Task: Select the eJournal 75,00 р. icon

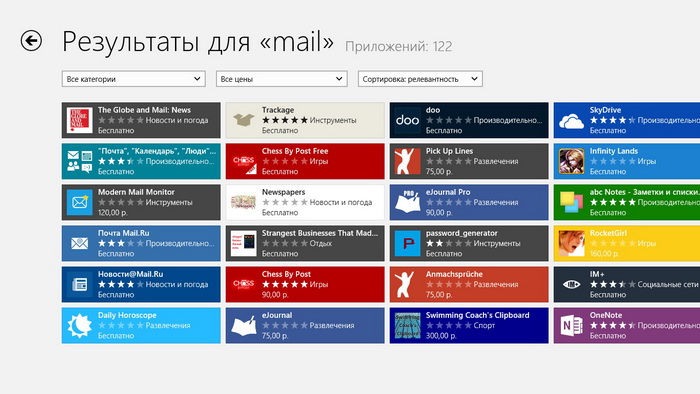Action: point(243,325)
